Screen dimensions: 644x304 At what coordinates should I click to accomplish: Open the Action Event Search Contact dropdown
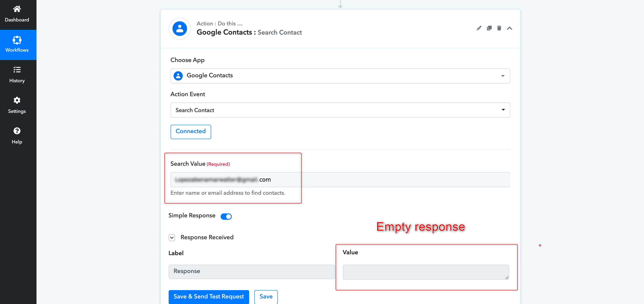tap(340, 110)
